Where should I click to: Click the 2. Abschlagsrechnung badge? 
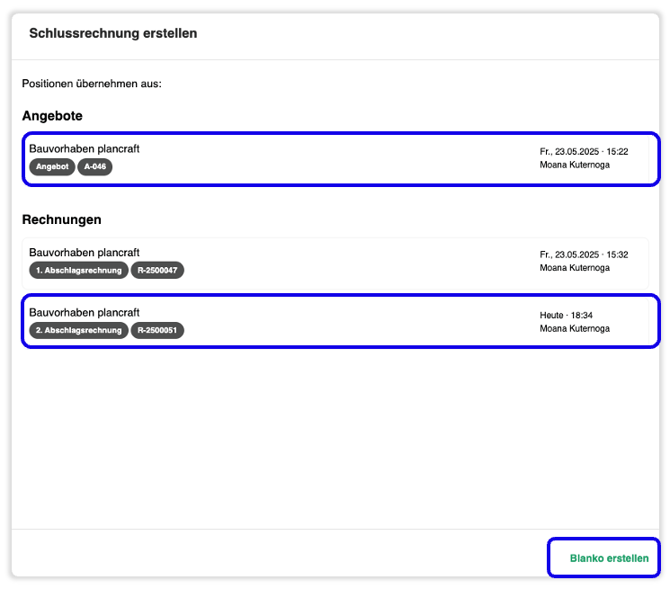click(79, 330)
